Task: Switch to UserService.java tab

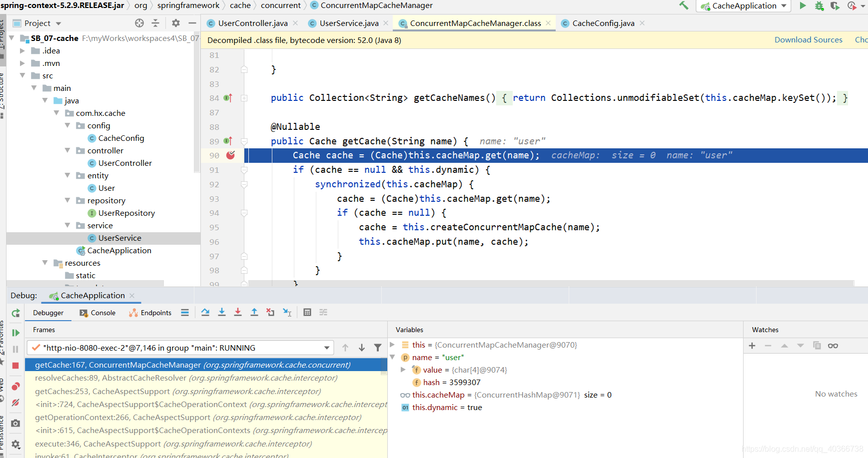Action: (349, 23)
